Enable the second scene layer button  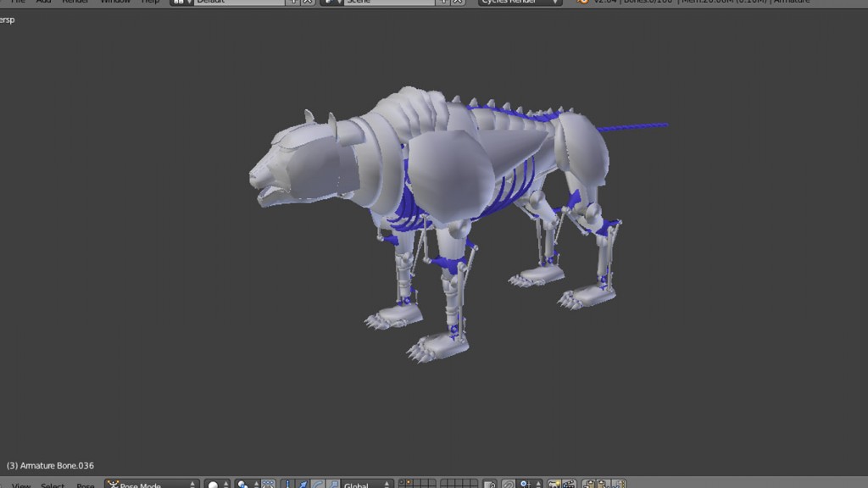[x=407, y=481]
